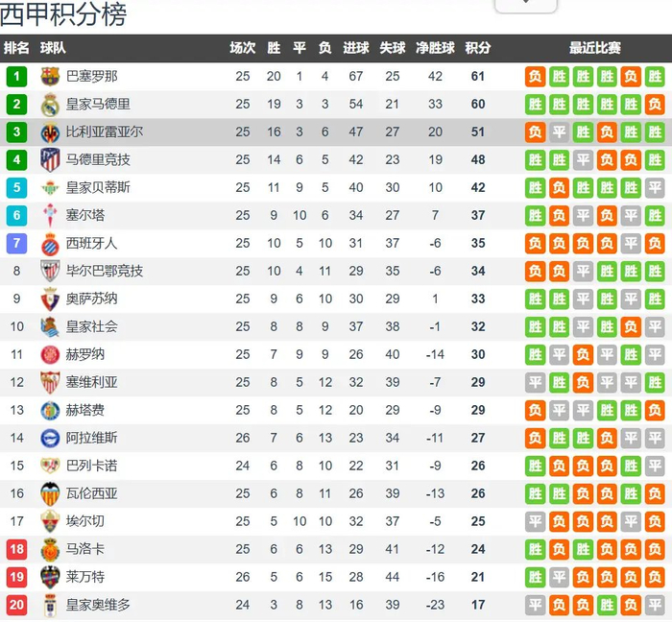Click the 马洛卡 team name
This screenshot has height=622, width=672.
85,550
